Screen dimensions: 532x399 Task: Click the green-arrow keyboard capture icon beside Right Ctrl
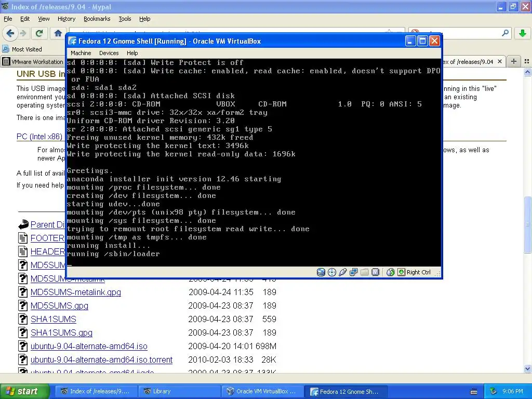401,272
